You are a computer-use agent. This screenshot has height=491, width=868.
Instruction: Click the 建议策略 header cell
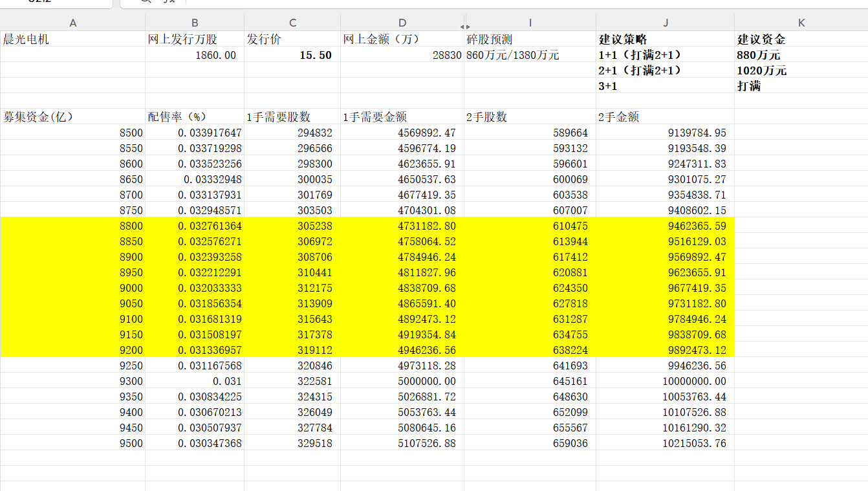(x=665, y=39)
